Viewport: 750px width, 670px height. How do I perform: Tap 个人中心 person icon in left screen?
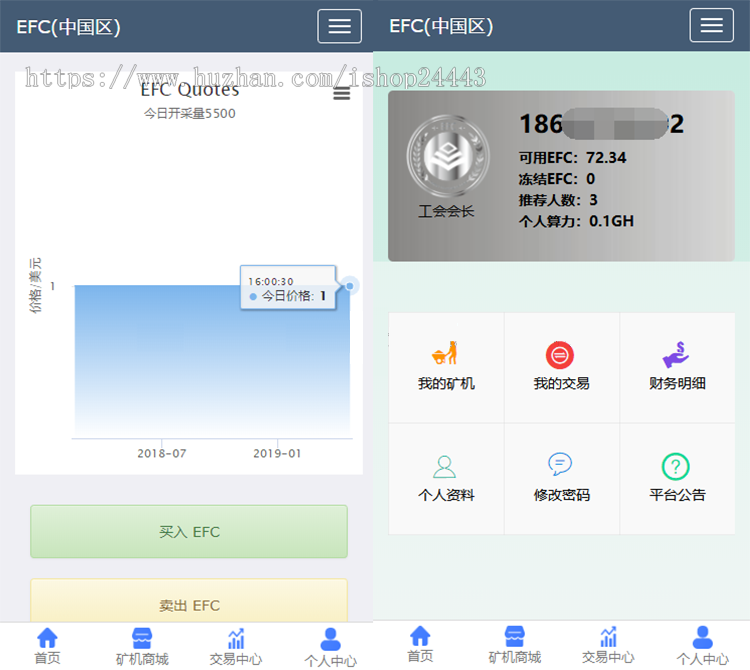pyautogui.click(x=331, y=639)
